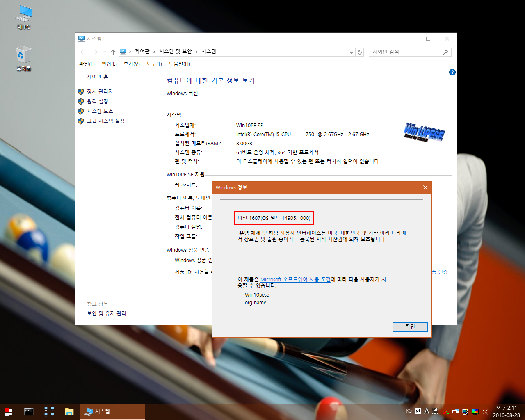Toggle the A English input mode icon

pyautogui.click(x=427, y=411)
